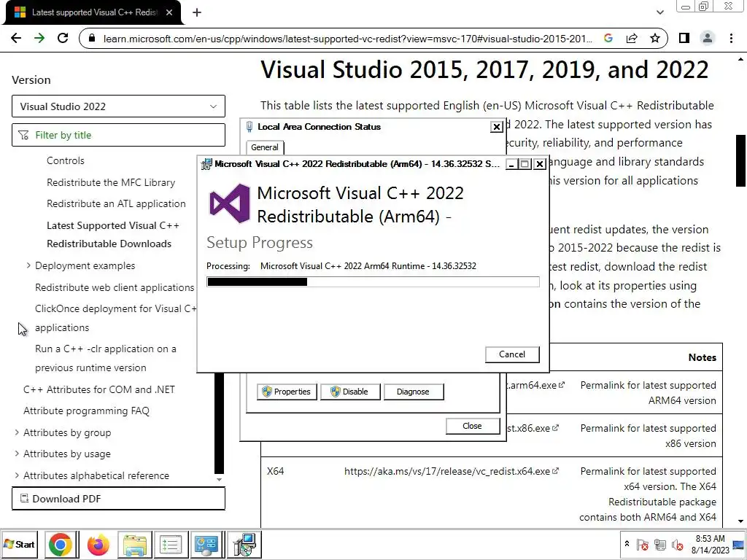The width and height of the screenshot is (747, 560).
Task: Open the Controls sidebar link
Action: [x=65, y=160]
